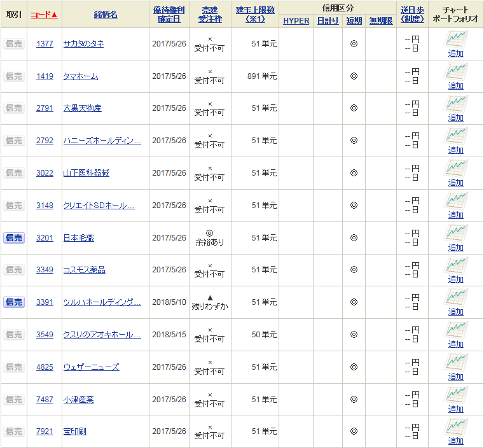The image size is (484, 448).
Task: Sort by コード column header
Action: 44,15
